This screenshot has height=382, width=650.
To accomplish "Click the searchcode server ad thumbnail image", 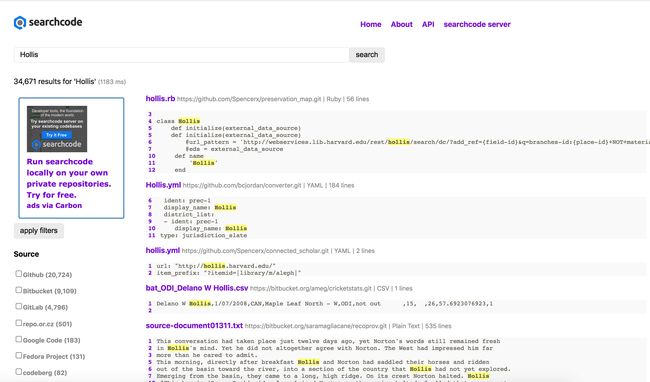I will 57,129.
